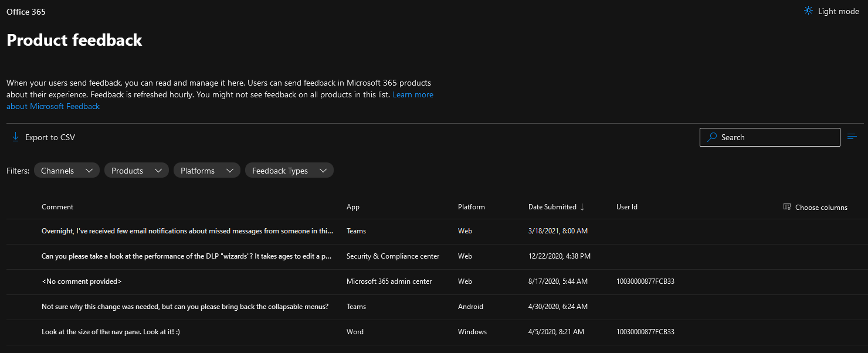Sort by the Platform column header
This screenshot has width=868, height=353.
pos(472,207)
